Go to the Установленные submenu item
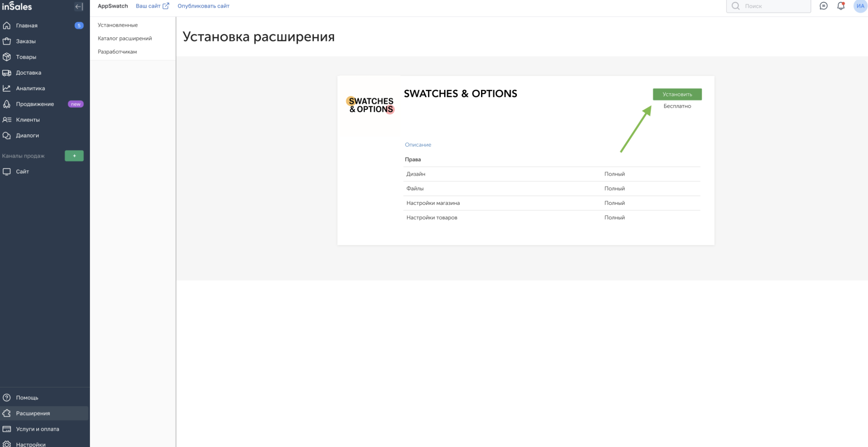The image size is (868, 447). click(x=118, y=25)
